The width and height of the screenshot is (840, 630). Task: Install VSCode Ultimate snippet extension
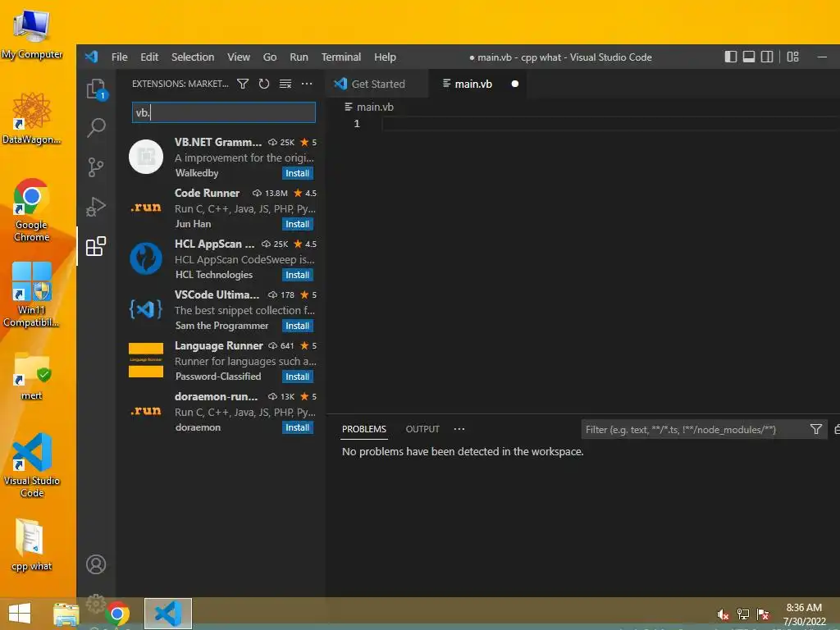point(297,326)
